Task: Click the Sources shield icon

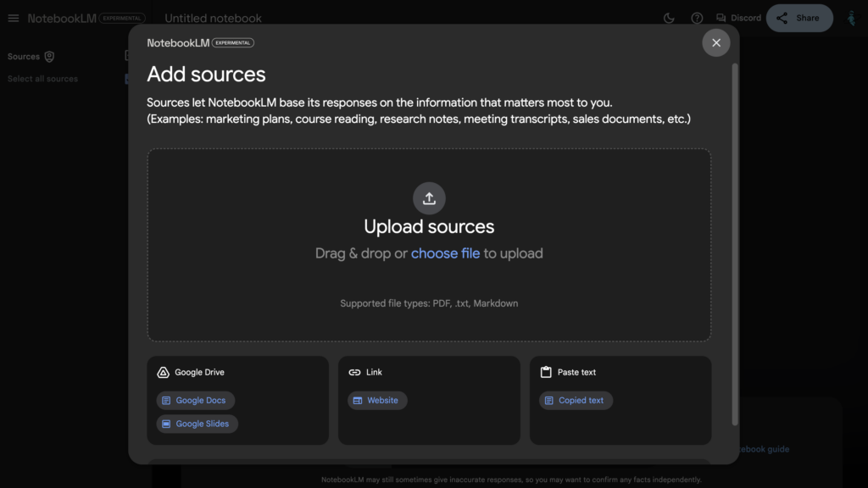Action: (49, 57)
